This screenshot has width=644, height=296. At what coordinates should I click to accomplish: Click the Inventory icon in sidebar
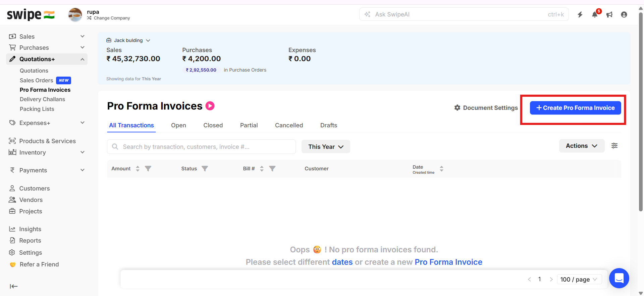click(12, 152)
